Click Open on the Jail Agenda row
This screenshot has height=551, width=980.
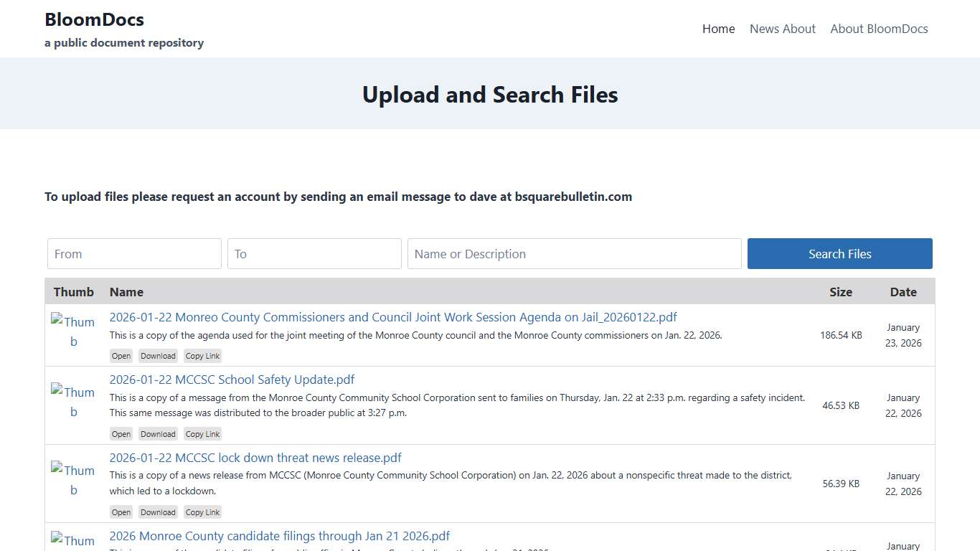click(x=121, y=355)
